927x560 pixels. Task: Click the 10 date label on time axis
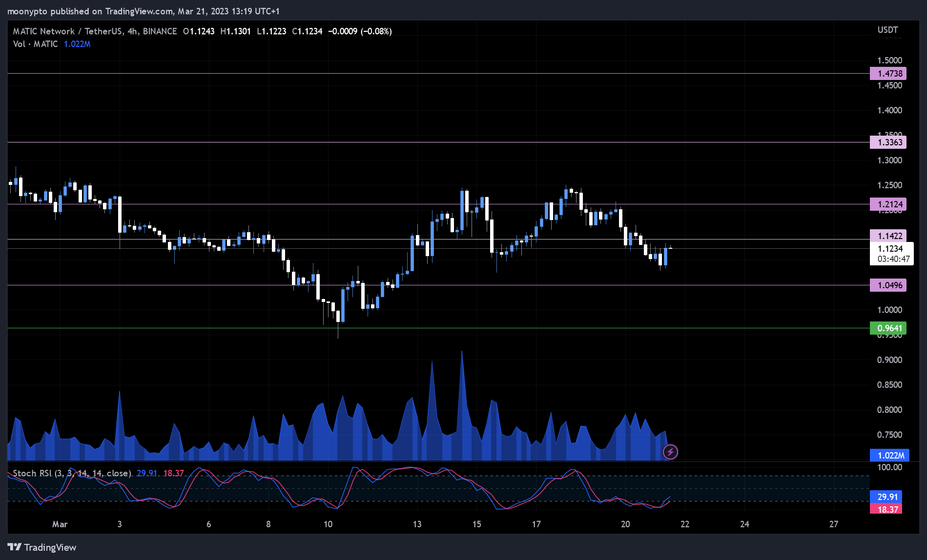pyautogui.click(x=328, y=524)
